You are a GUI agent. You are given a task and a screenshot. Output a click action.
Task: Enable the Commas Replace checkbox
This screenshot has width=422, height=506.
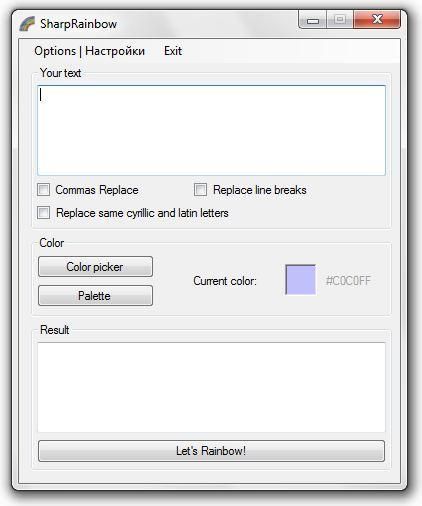(44, 190)
